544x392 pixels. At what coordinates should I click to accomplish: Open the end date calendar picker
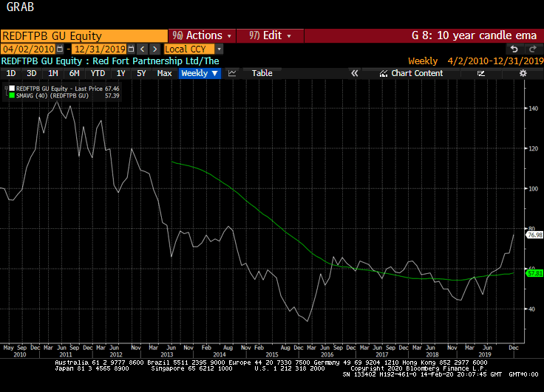tap(131, 49)
